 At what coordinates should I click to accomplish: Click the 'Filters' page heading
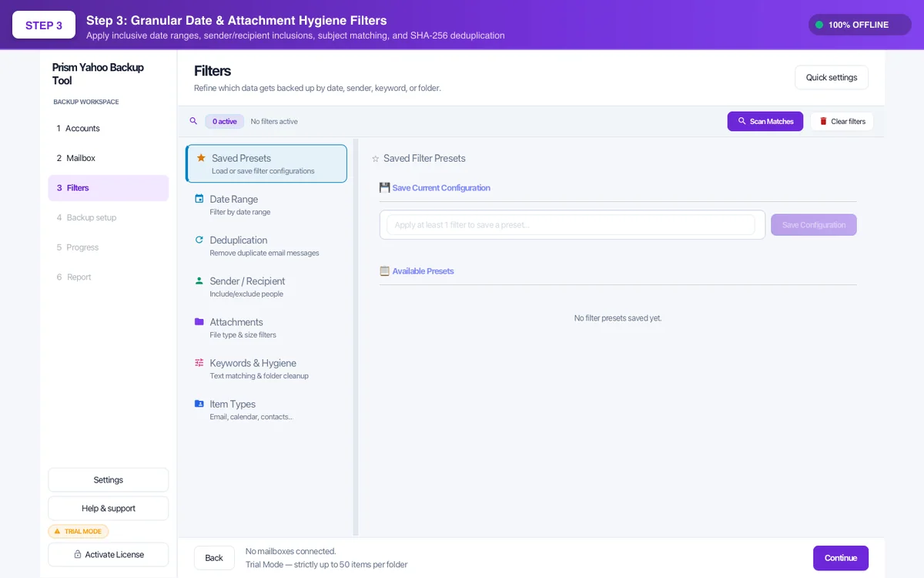click(213, 71)
